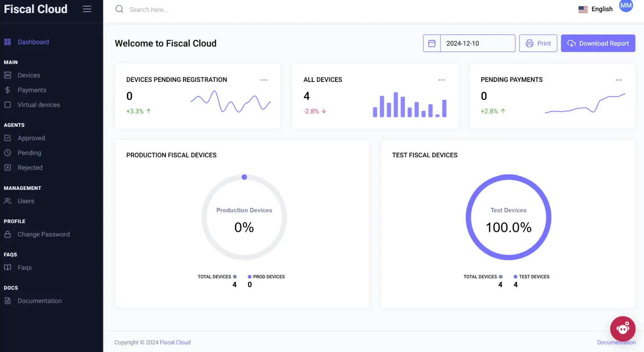The width and height of the screenshot is (644, 352).
Task: Click the '100.0%' Test Devices value
Action: (x=509, y=228)
